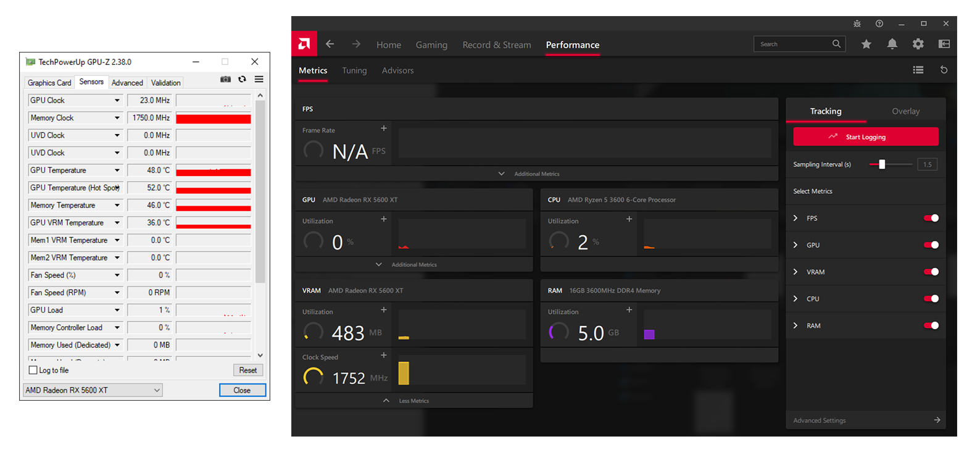Open GPU-Z Graphics Card tab
This screenshot has width=980, height=452.
[49, 83]
